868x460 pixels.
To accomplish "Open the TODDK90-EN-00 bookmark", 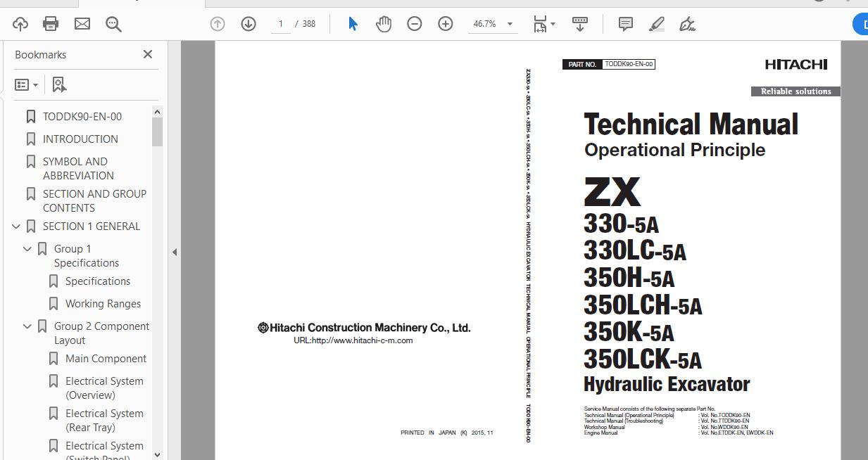I will pos(82,117).
